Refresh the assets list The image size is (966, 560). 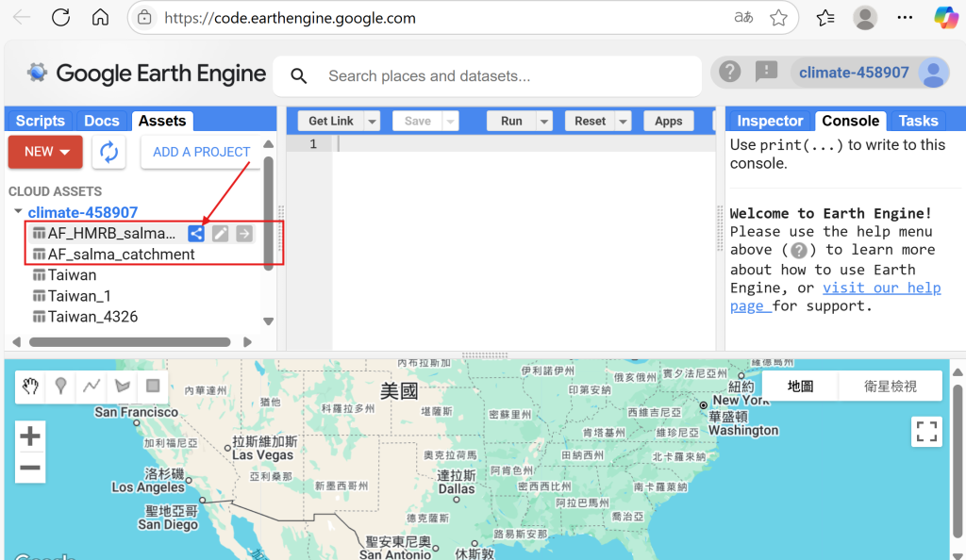109,152
